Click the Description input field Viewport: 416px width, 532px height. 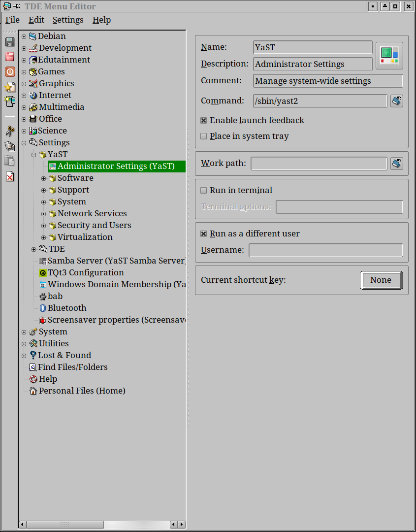point(313,64)
